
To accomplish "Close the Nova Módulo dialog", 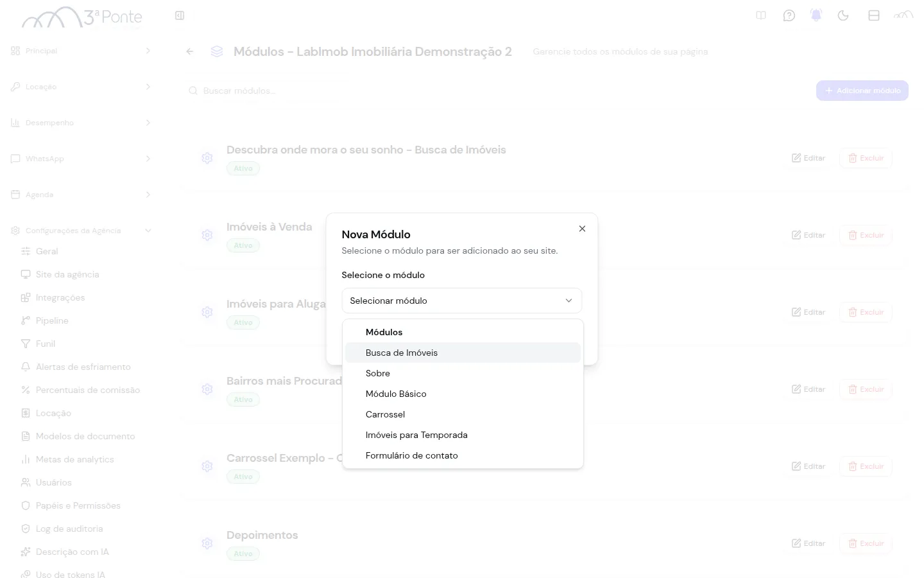I will click(x=582, y=229).
